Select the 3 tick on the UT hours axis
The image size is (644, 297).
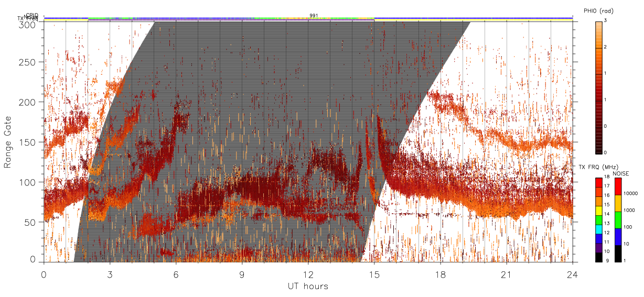(110, 274)
